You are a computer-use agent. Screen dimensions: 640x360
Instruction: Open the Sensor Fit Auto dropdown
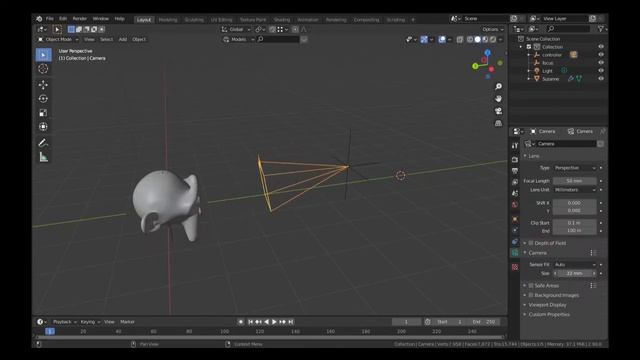[x=575, y=264]
